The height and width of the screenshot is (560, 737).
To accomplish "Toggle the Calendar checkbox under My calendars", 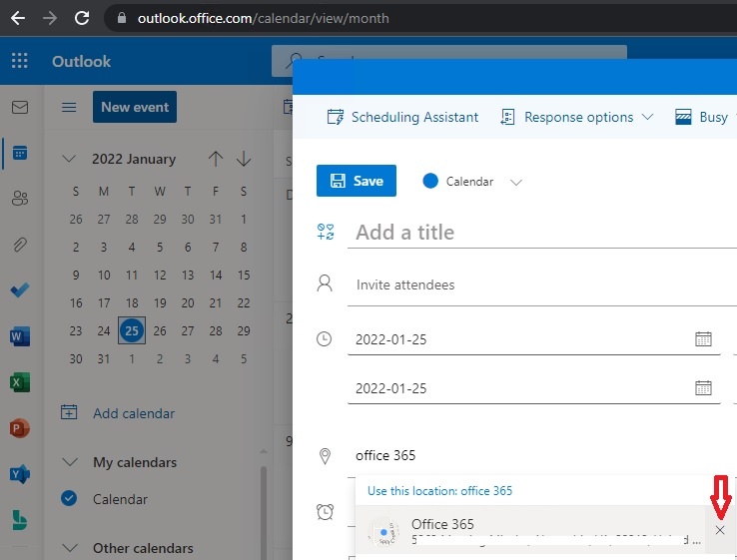I will coord(69,498).
